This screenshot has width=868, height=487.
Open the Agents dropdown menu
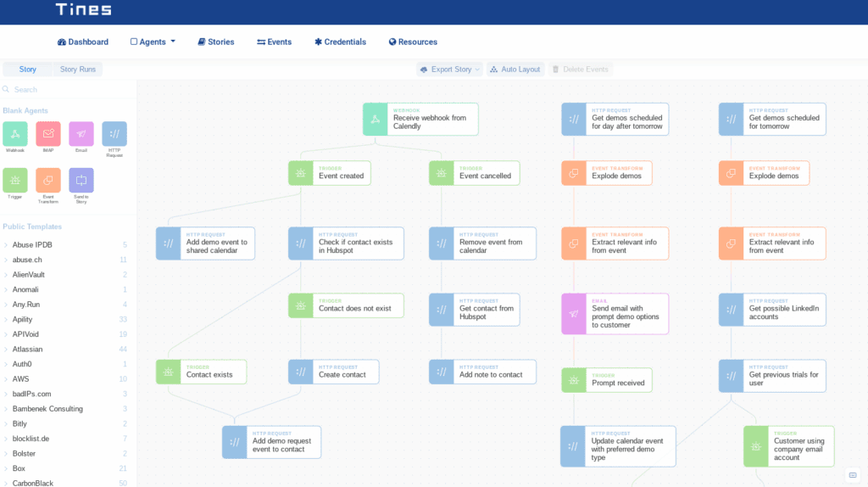(153, 42)
